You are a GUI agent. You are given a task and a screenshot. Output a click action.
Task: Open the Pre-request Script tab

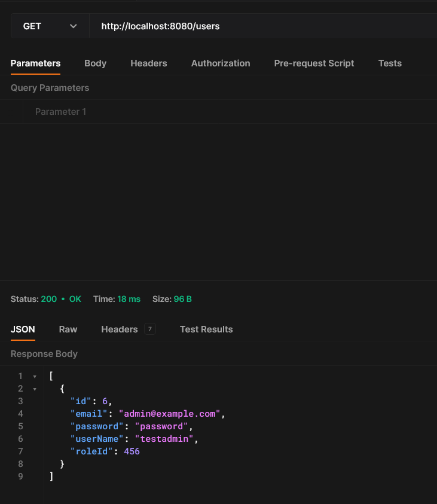click(314, 63)
